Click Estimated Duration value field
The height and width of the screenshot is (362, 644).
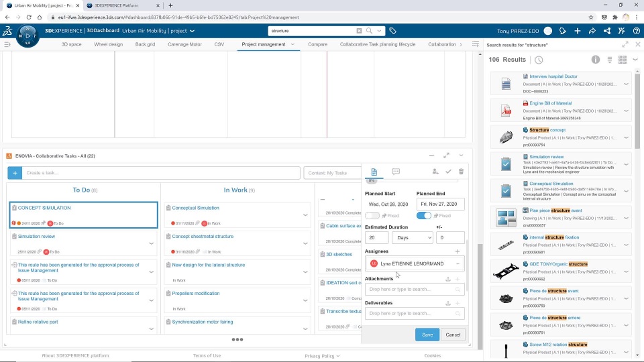(x=376, y=237)
